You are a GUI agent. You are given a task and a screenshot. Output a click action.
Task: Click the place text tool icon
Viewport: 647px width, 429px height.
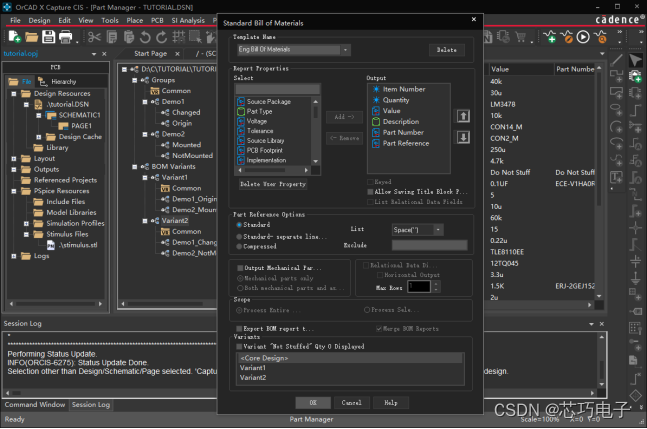[x=616, y=177]
